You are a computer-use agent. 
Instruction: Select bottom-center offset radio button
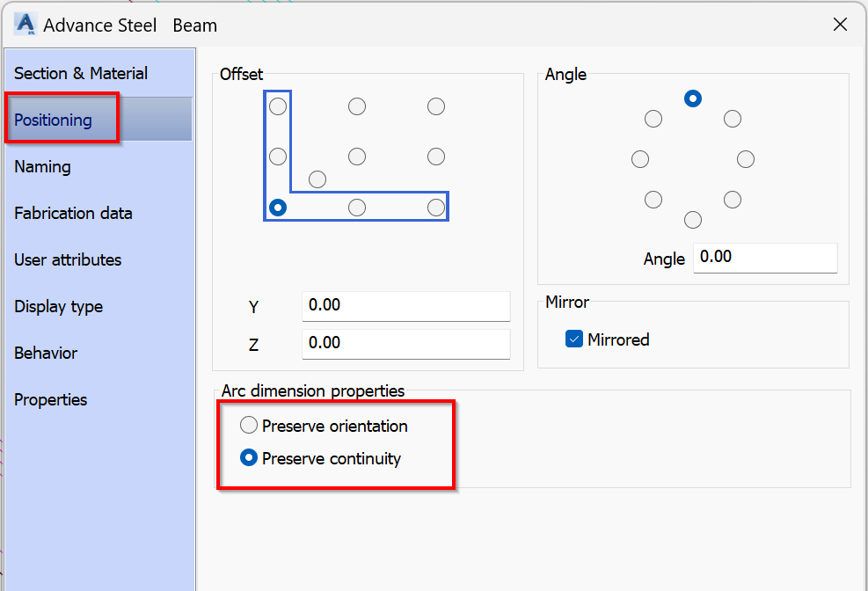(x=357, y=208)
